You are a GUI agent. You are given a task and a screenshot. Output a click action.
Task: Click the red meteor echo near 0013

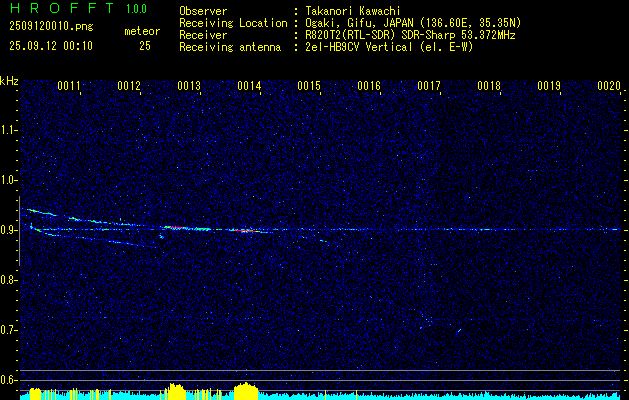pos(177,227)
